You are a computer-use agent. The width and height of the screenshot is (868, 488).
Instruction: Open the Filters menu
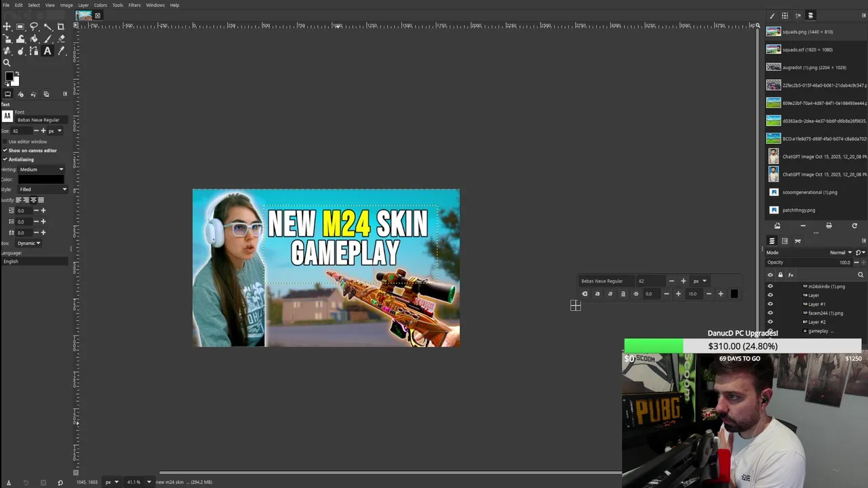point(134,5)
